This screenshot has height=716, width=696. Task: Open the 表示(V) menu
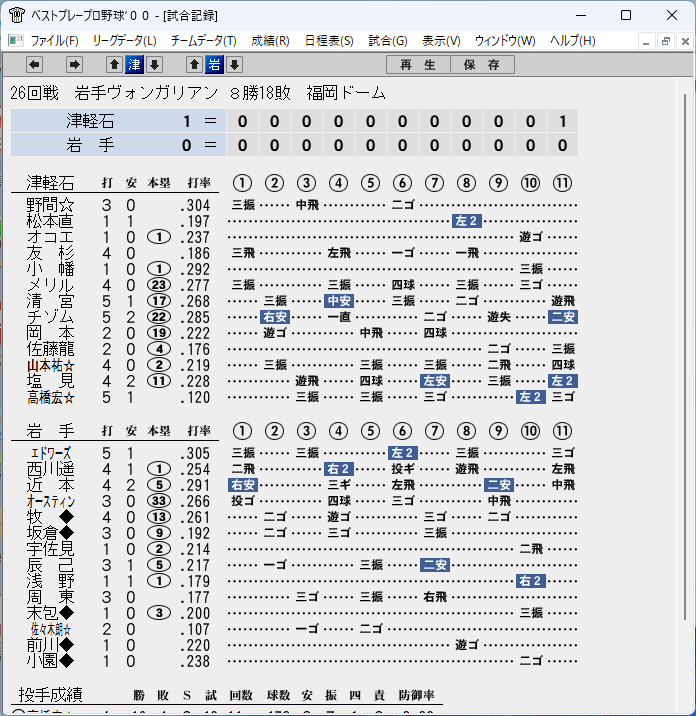point(441,41)
